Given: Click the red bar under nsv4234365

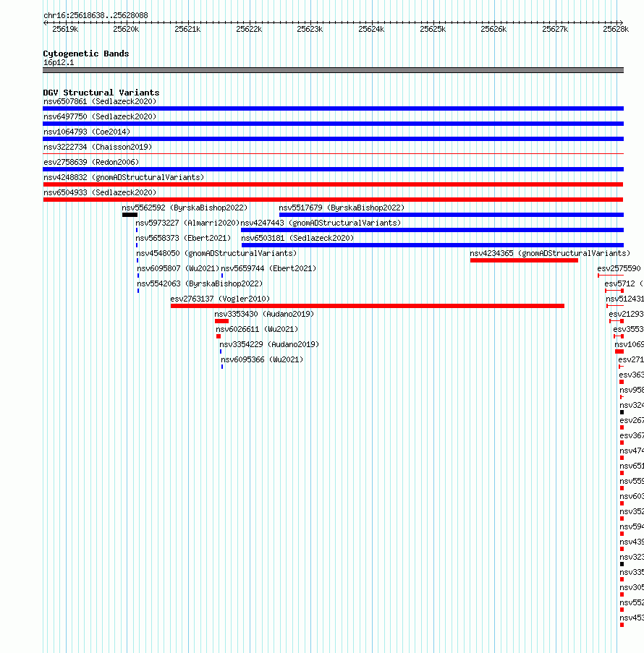Looking at the screenshot, I should pyautogui.click(x=524, y=261).
